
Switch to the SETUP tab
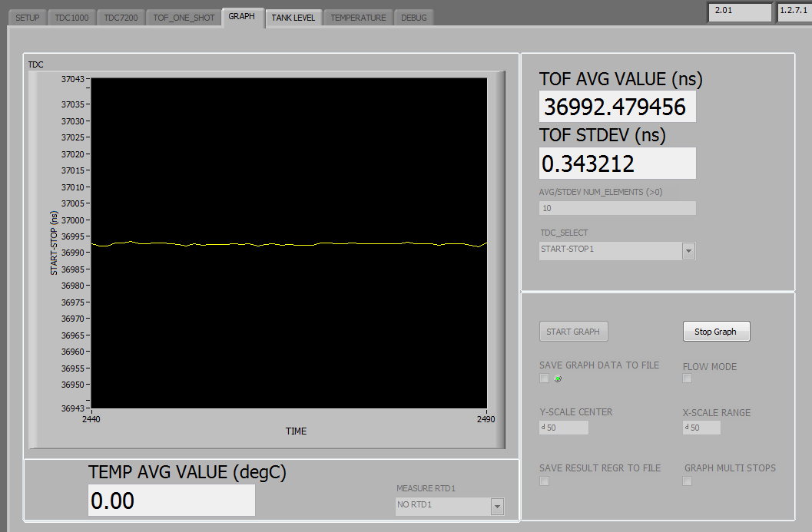coord(28,18)
